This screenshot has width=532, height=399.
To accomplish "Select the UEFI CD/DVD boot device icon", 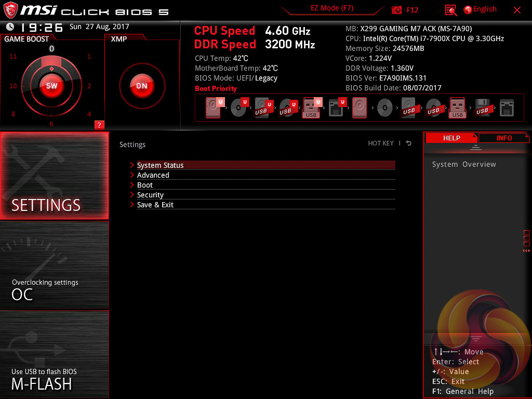I will [239, 108].
